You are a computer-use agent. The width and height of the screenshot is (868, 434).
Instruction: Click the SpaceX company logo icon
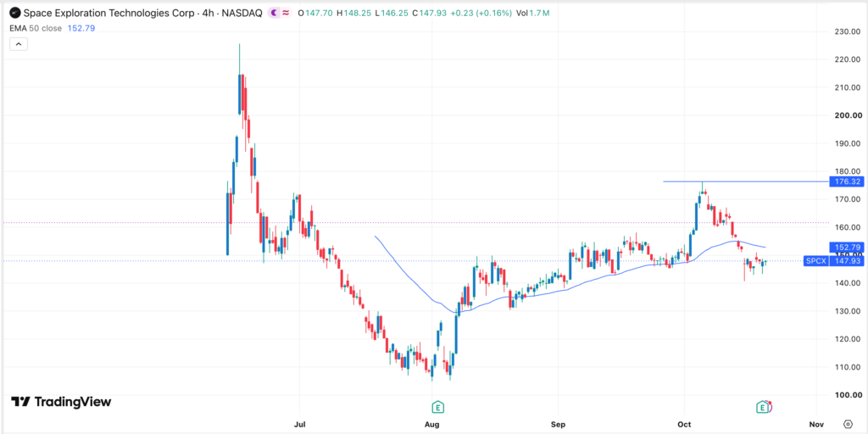click(x=15, y=13)
